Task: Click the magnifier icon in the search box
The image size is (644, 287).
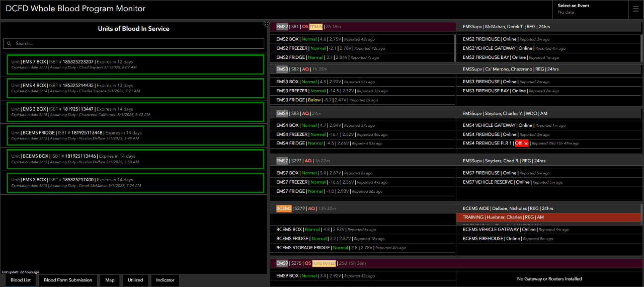Action: click(x=10, y=44)
